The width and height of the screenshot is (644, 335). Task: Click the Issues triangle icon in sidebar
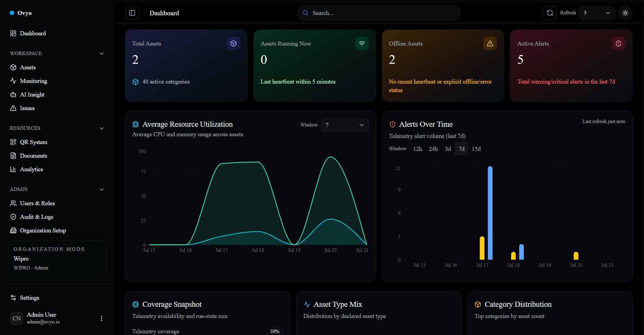[x=13, y=108]
